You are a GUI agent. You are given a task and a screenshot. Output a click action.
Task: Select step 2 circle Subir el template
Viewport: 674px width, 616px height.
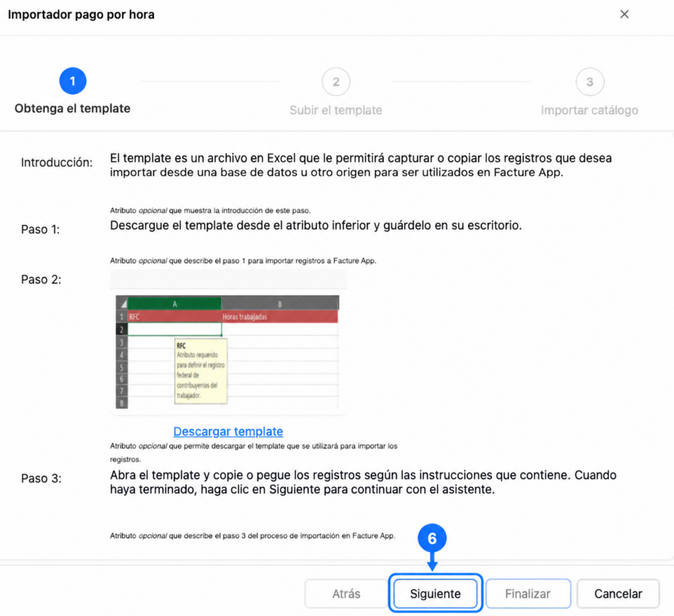tap(336, 82)
